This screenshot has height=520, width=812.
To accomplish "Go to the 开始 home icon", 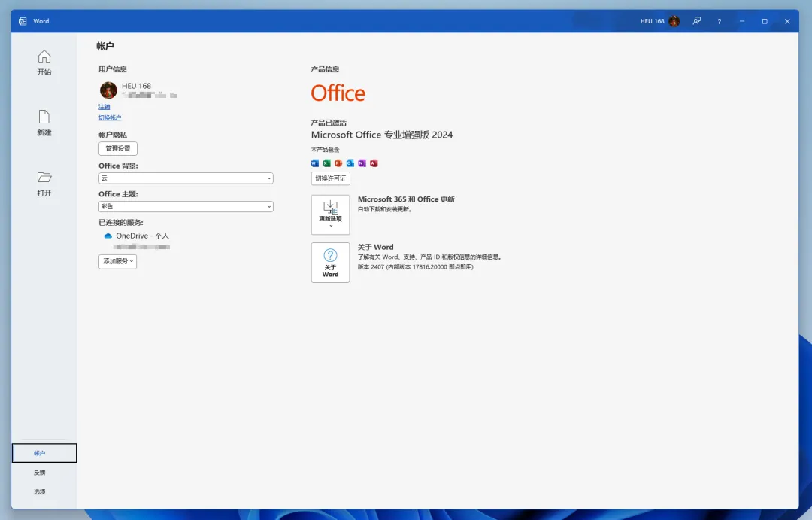I will click(x=44, y=56).
